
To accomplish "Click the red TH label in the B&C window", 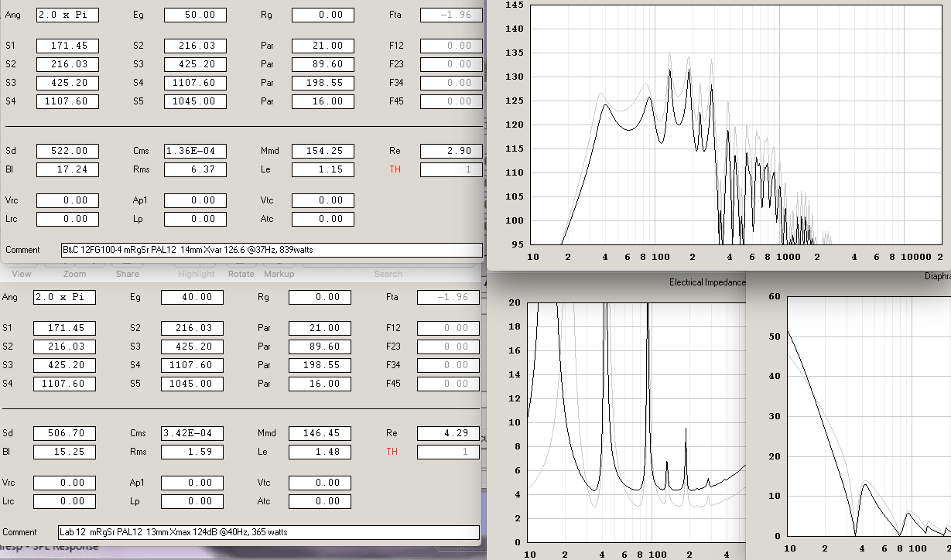I will (x=395, y=169).
